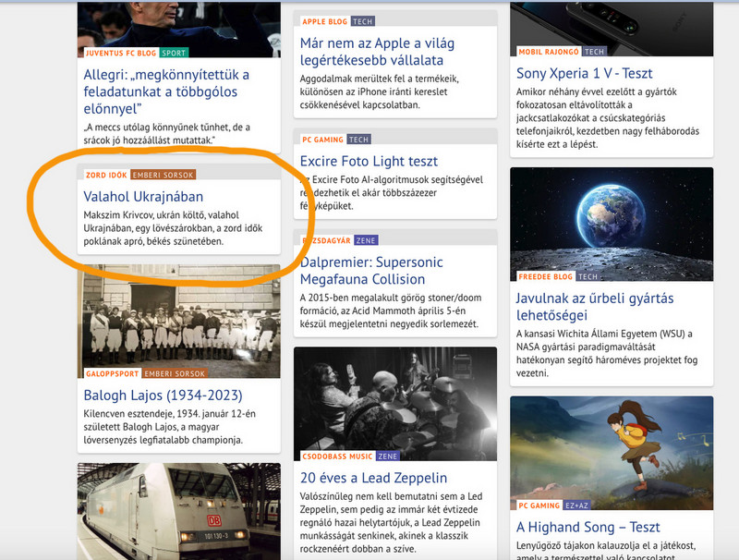Select the SPORT tag on Juventus card
Viewport: 739px width, 560px height.
pyautogui.click(x=174, y=53)
